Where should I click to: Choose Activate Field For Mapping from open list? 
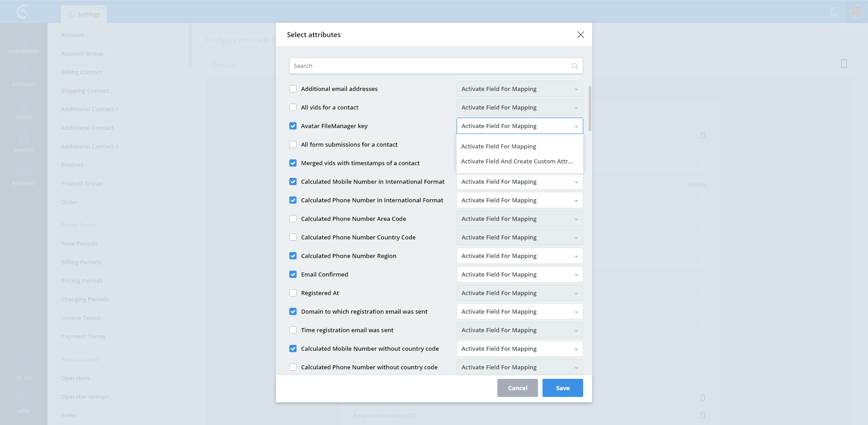(x=499, y=147)
